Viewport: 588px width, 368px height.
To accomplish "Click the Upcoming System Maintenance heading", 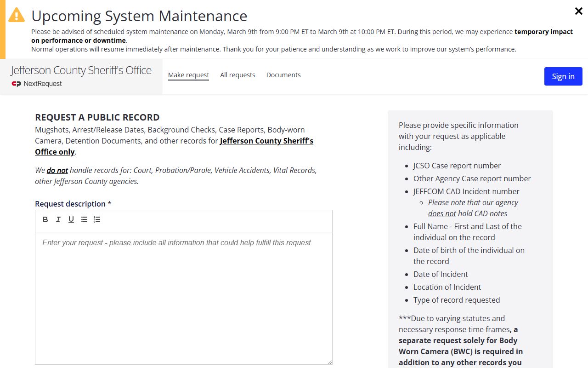I will (x=139, y=16).
